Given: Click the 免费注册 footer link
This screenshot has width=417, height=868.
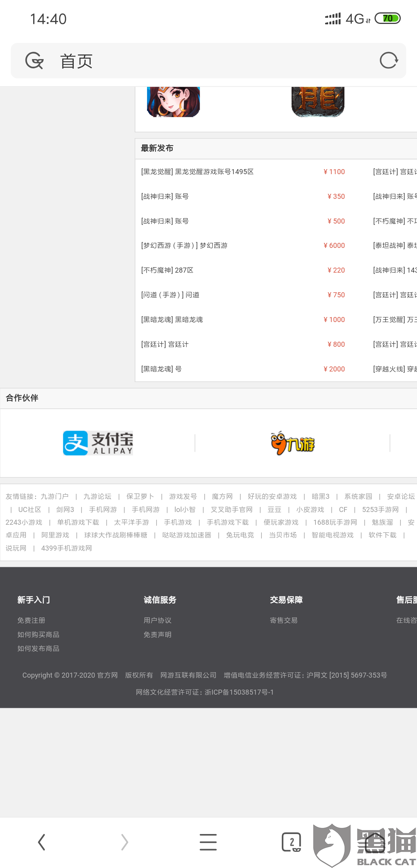Looking at the screenshot, I should pos(31,620).
